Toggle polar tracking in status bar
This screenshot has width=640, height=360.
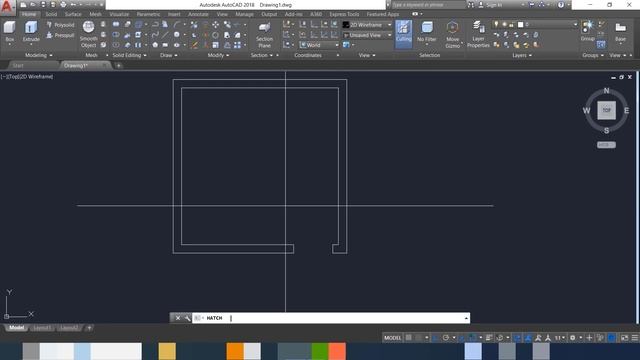(446, 338)
